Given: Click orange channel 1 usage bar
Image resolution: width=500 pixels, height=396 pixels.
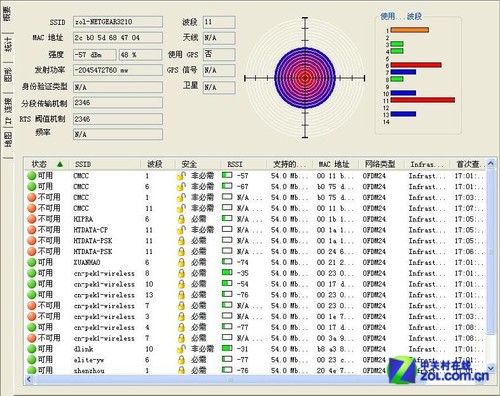Looking at the screenshot, I should coord(410,30).
